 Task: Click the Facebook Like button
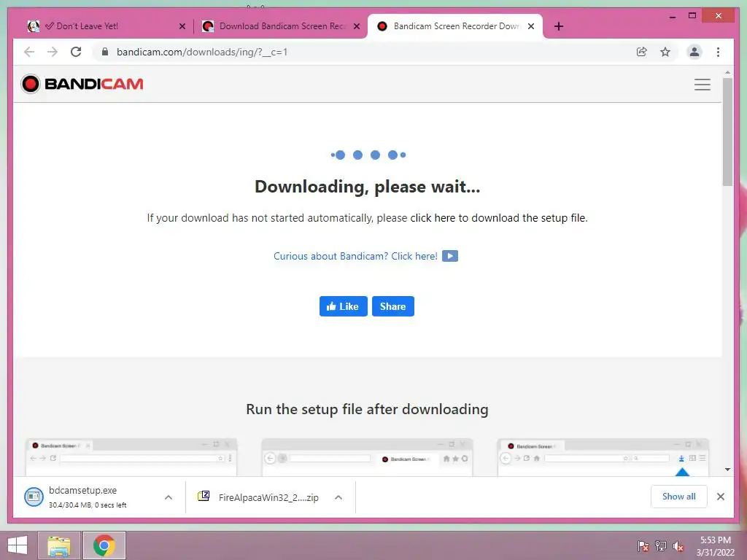343,306
